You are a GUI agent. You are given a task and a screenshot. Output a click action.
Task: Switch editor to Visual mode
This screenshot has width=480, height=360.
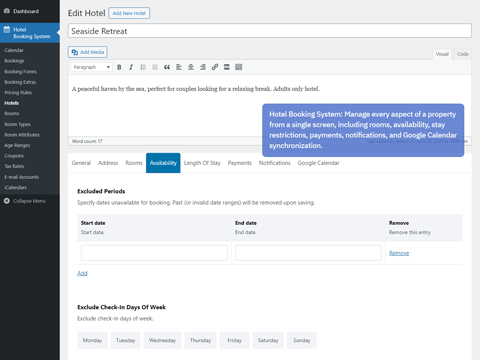[x=442, y=54]
